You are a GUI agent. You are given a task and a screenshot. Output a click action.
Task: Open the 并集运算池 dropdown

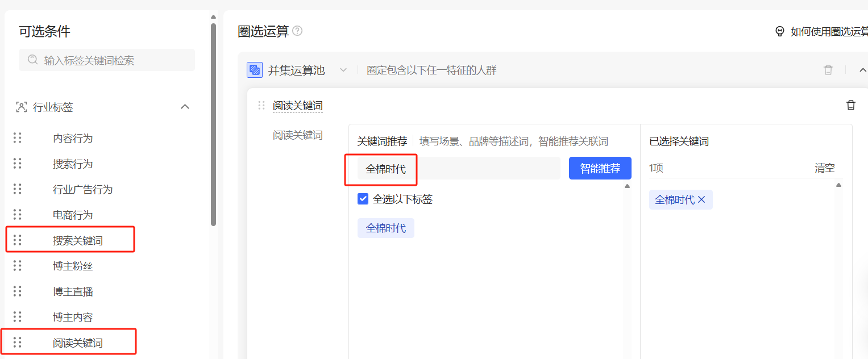pos(343,69)
